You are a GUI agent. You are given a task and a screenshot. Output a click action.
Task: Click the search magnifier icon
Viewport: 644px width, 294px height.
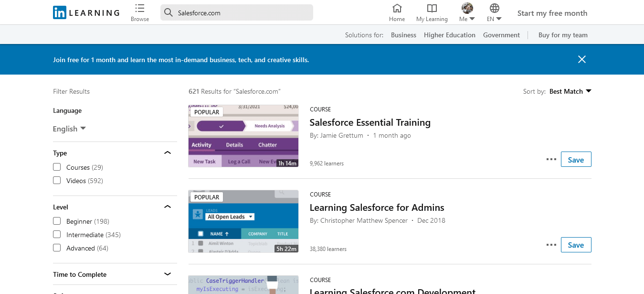168,13
